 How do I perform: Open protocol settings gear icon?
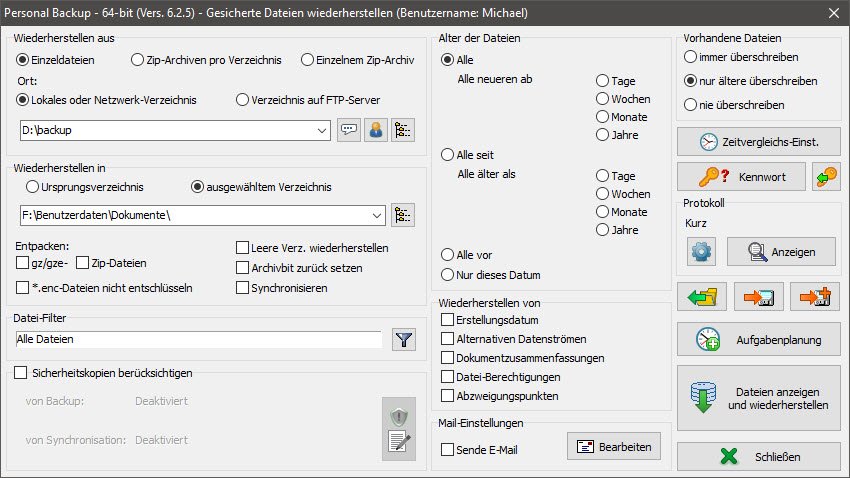701,252
